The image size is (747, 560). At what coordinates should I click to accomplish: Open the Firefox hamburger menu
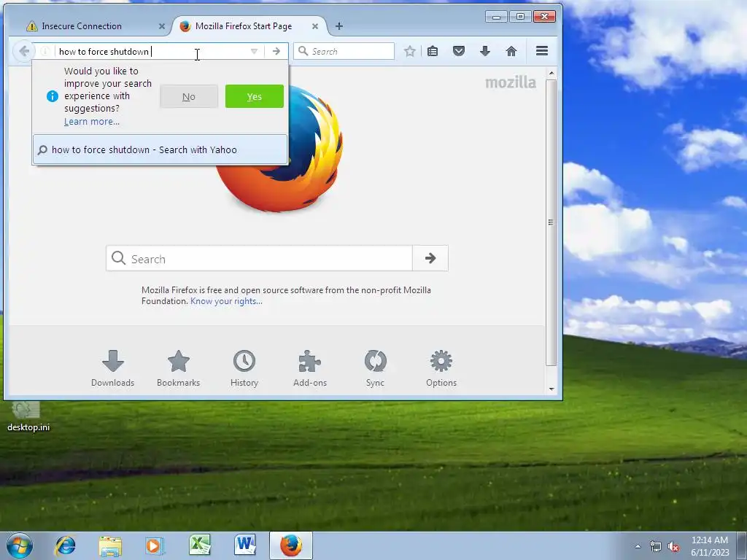point(542,50)
